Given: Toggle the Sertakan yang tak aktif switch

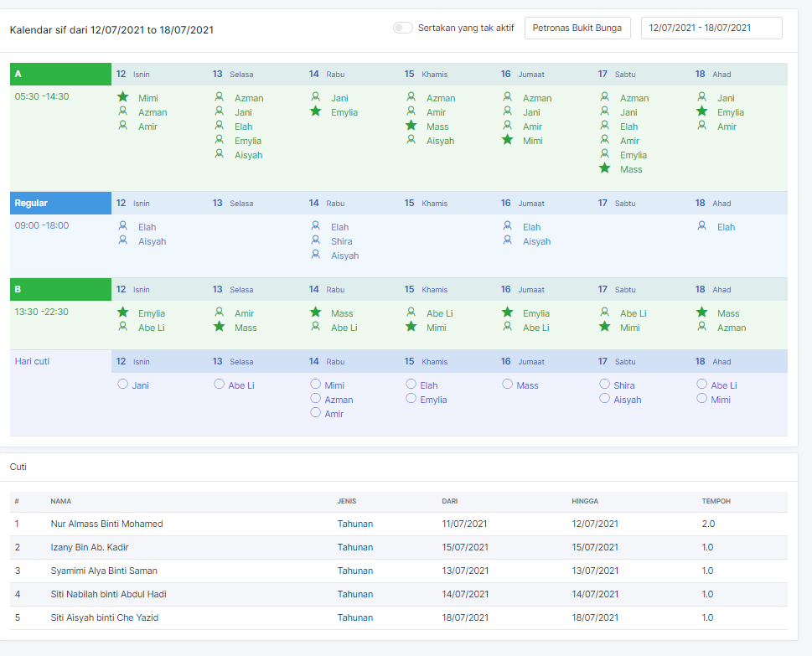Looking at the screenshot, I should [402, 28].
